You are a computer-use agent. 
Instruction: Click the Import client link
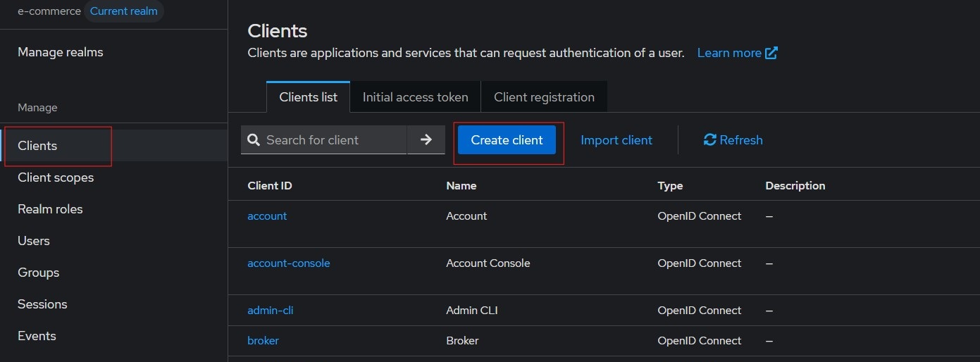pos(616,140)
